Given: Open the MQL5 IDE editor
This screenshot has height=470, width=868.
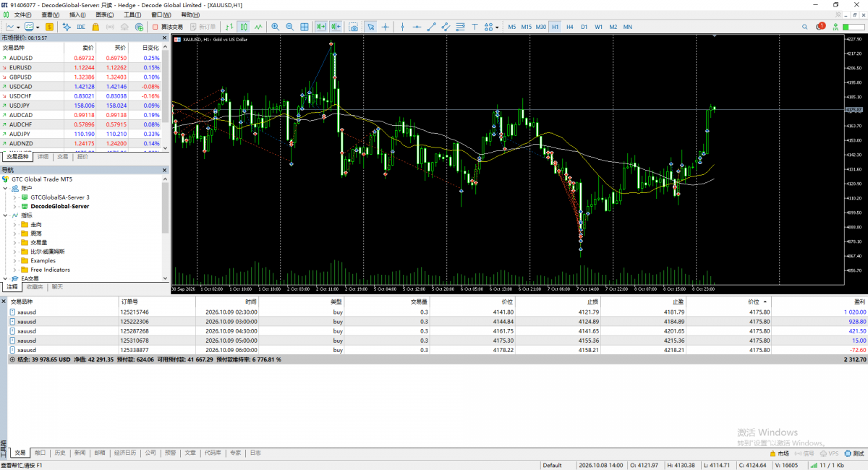Looking at the screenshot, I should click(81, 27).
